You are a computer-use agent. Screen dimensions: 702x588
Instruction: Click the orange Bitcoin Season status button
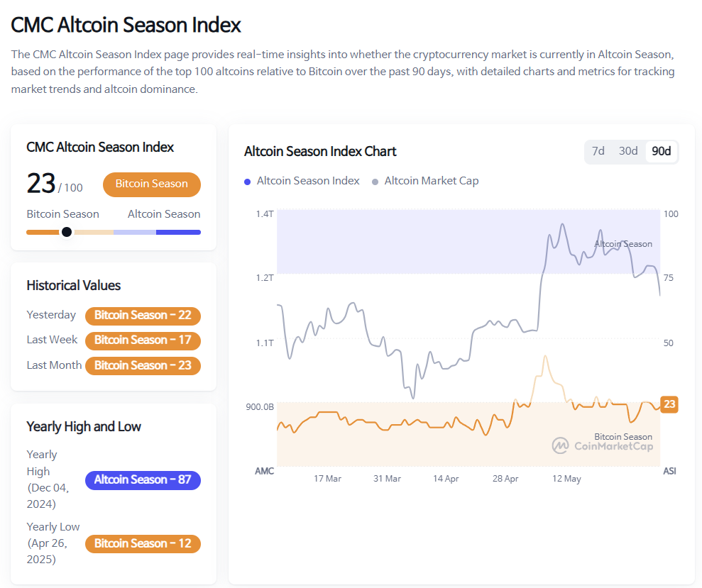pyautogui.click(x=152, y=184)
